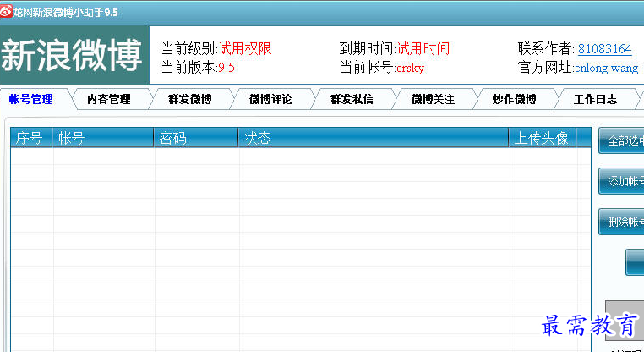Click the version number 9.5 text

226,68
